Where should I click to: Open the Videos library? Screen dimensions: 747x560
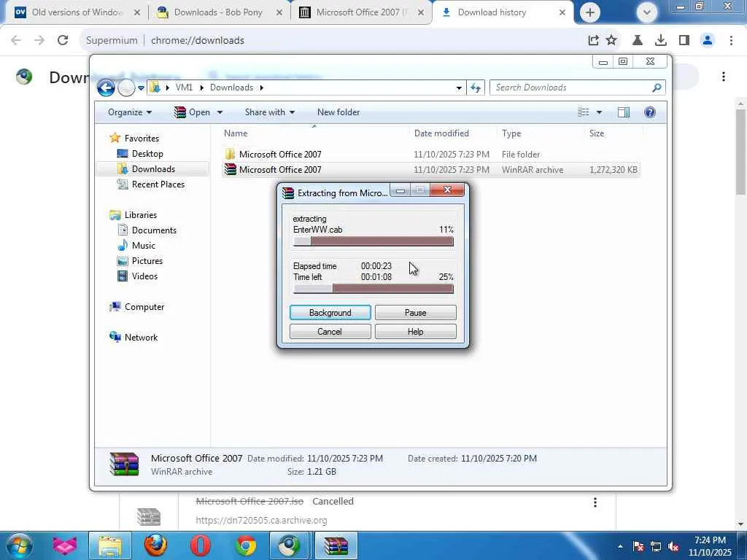(x=144, y=276)
